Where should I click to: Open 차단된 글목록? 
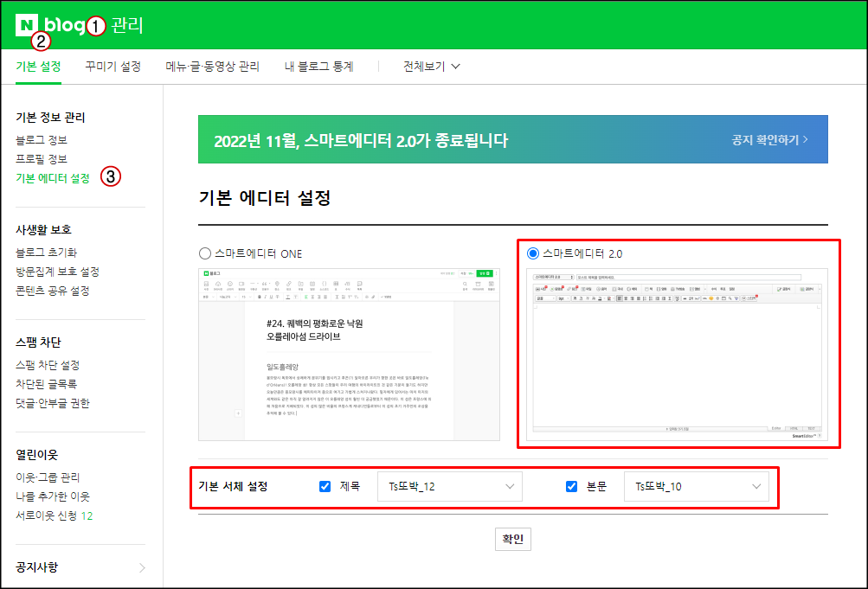(x=47, y=384)
